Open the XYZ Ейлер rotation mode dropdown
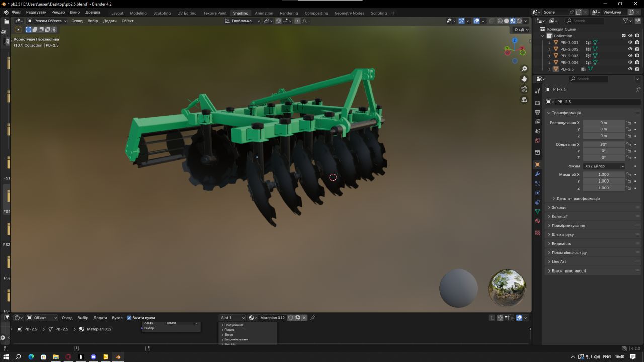 [x=604, y=166]
